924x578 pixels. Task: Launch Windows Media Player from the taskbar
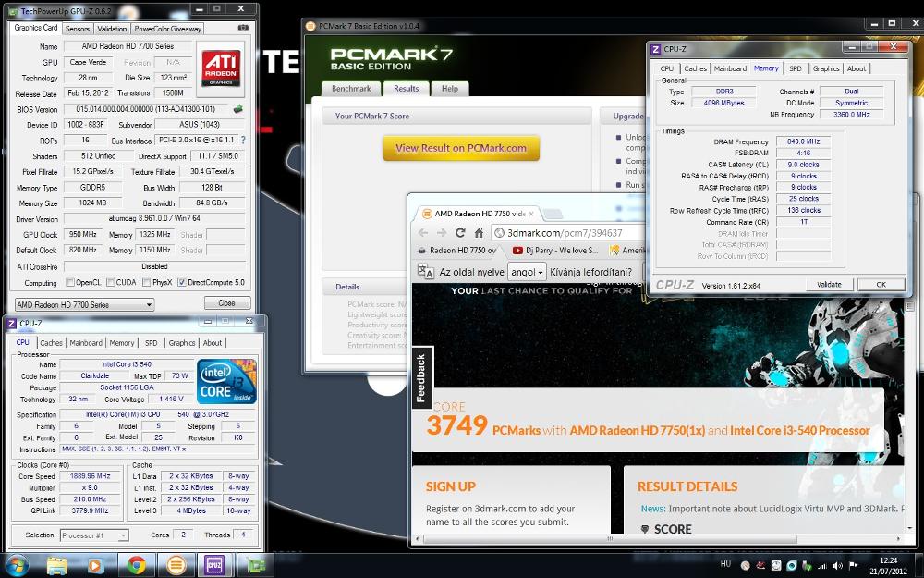click(x=94, y=566)
